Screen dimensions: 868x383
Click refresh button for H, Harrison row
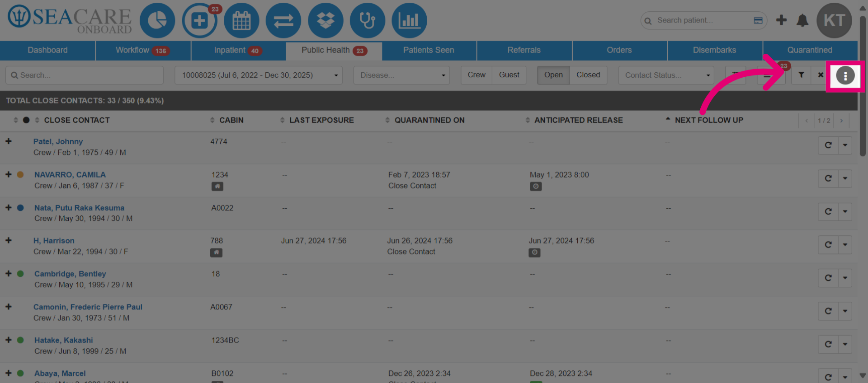point(828,245)
